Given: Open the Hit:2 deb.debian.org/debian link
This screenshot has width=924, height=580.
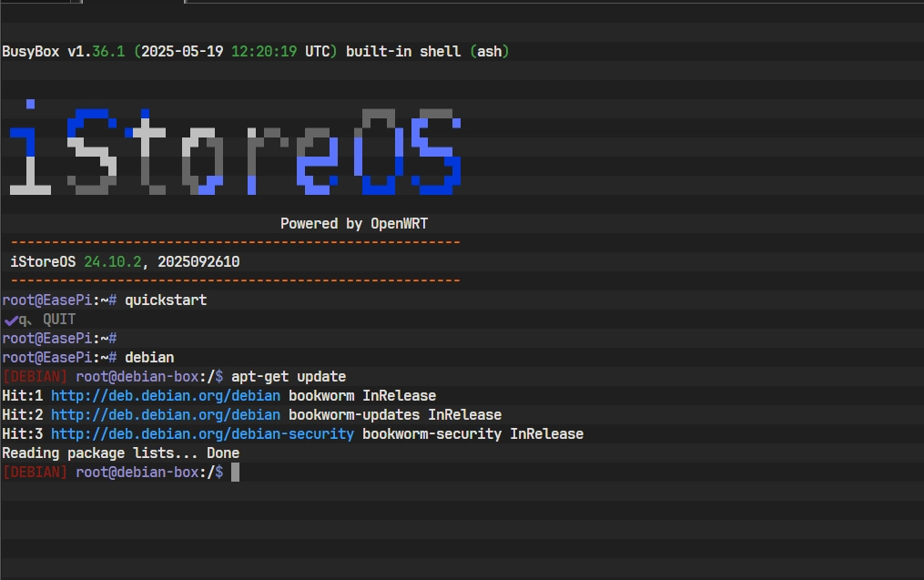Looking at the screenshot, I should pos(166,415).
